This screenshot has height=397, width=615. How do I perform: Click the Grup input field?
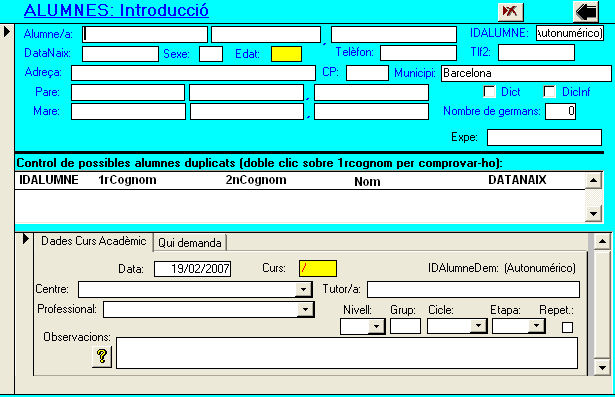(x=406, y=326)
